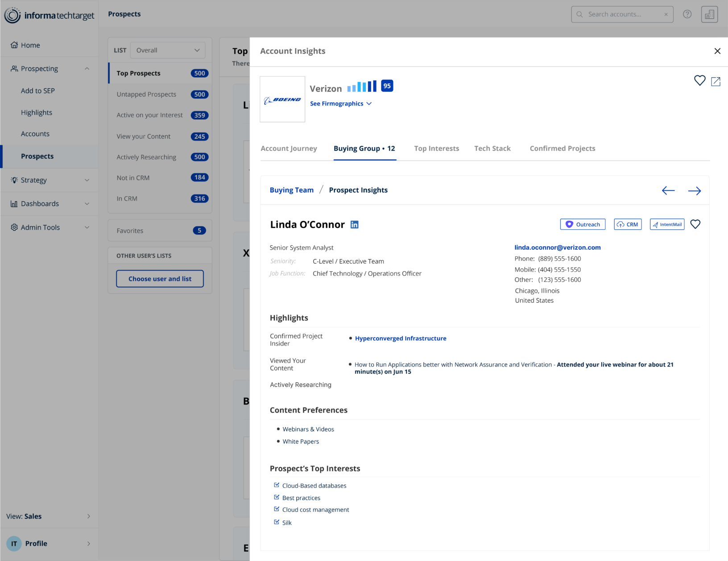Select Not in CRM list
Screen dimensions: 728x561
pyautogui.click(x=160, y=177)
